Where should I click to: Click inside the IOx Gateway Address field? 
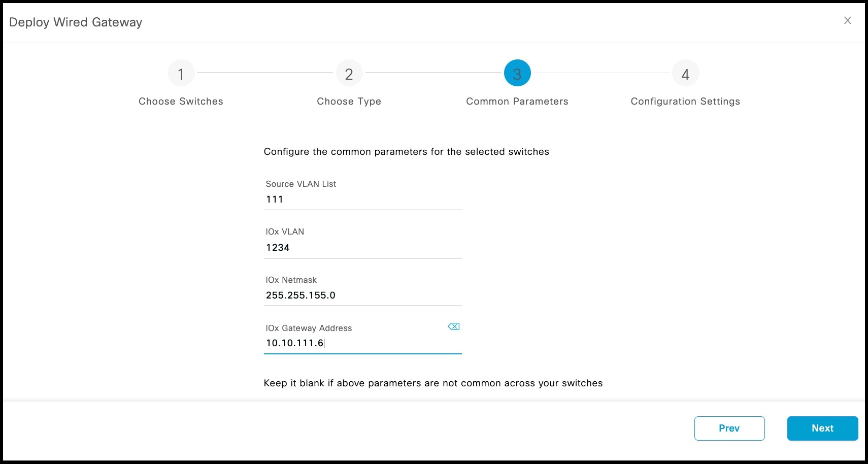362,343
